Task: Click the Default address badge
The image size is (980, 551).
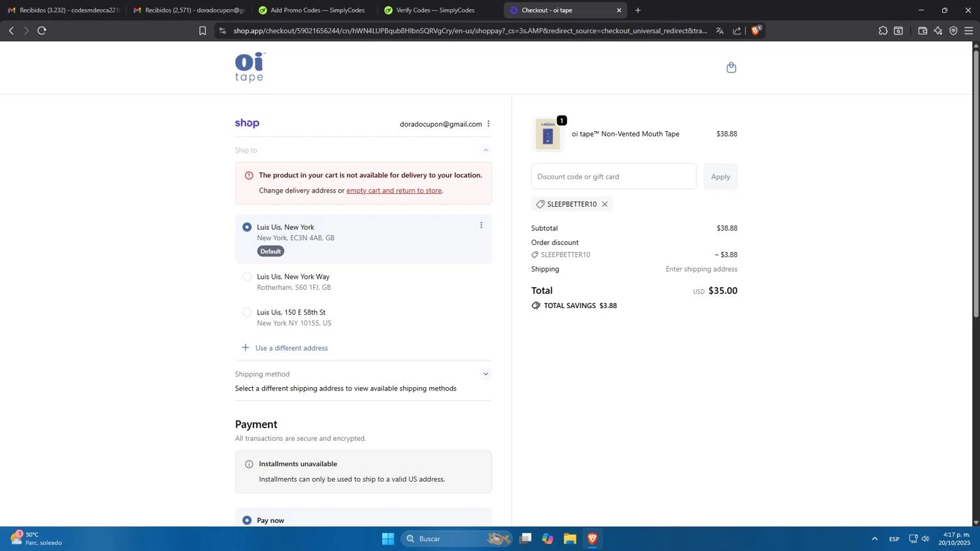Action: point(270,251)
